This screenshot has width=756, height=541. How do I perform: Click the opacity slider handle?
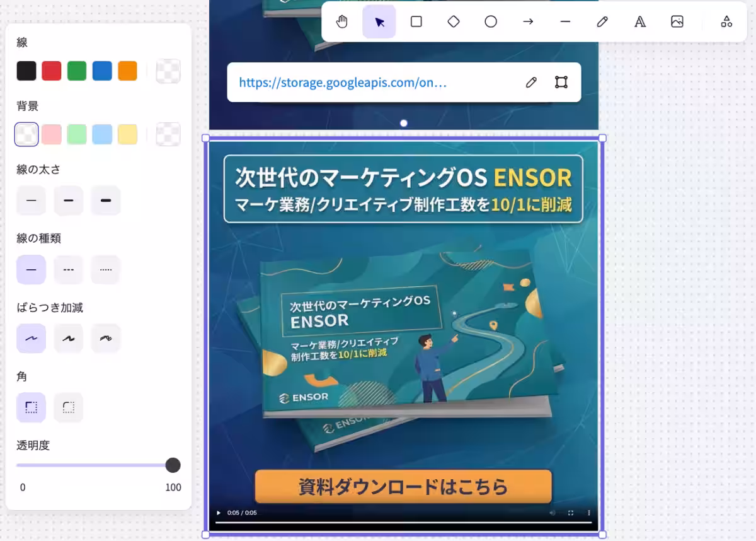coord(173,465)
